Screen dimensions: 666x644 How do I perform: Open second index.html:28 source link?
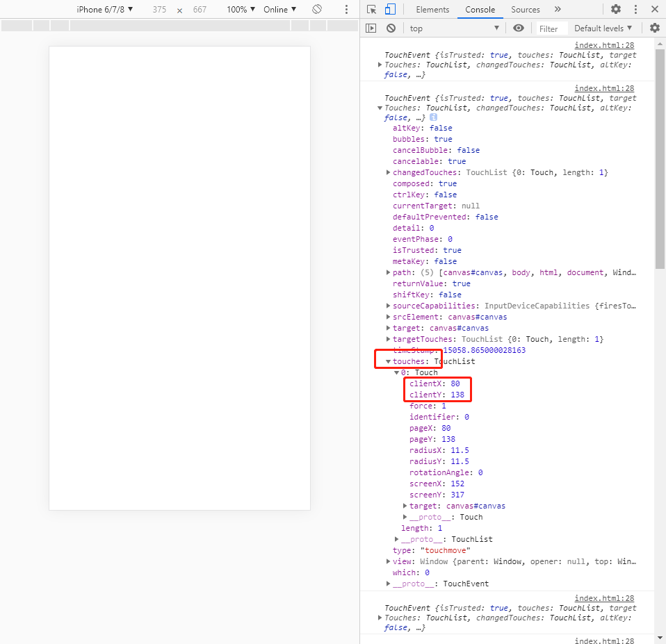[x=604, y=88]
